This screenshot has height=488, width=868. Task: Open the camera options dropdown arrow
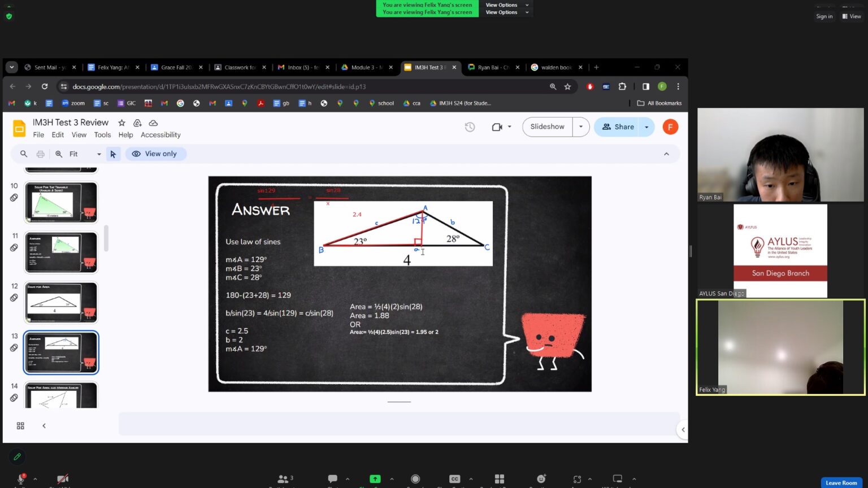click(510, 127)
